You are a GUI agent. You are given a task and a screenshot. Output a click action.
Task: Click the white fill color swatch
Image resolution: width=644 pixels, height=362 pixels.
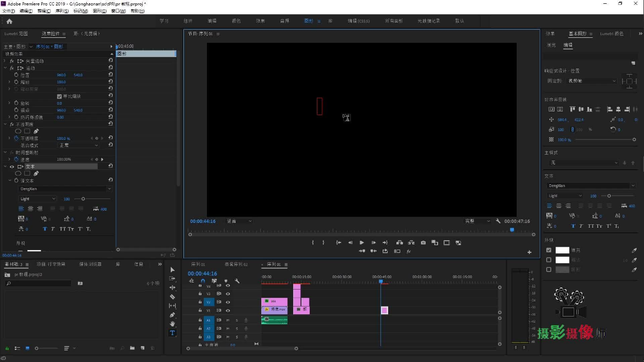pyautogui.click(x=562, y=250)
